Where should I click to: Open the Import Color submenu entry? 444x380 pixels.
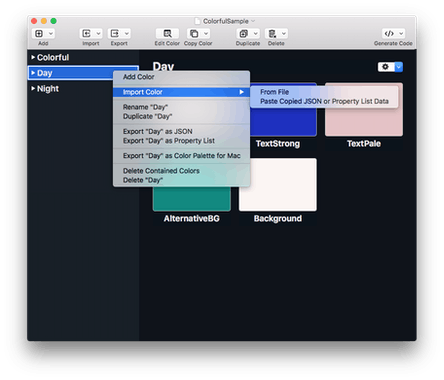[181, 92]
